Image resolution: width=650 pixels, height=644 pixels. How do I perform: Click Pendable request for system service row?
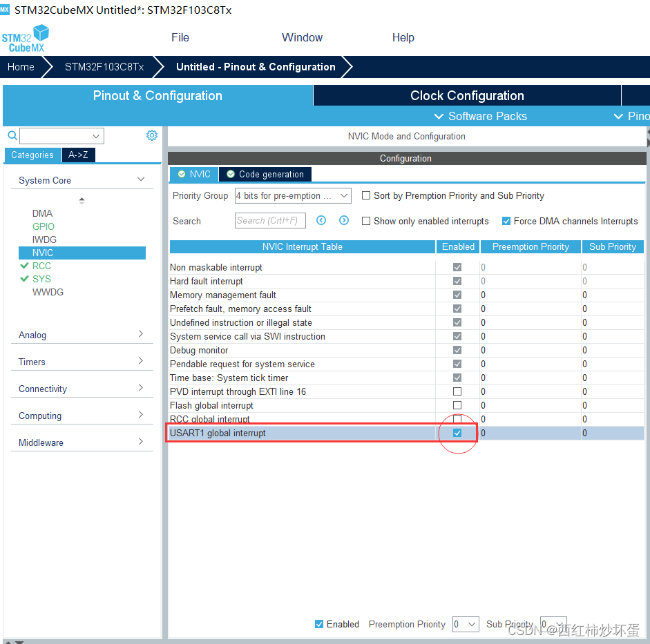tap(406, 364)
